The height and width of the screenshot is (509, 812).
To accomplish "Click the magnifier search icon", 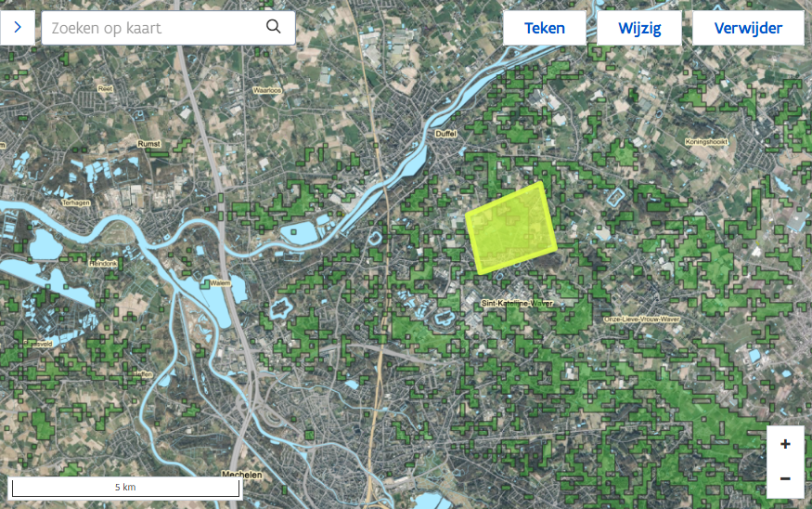I will click(274, 26).
